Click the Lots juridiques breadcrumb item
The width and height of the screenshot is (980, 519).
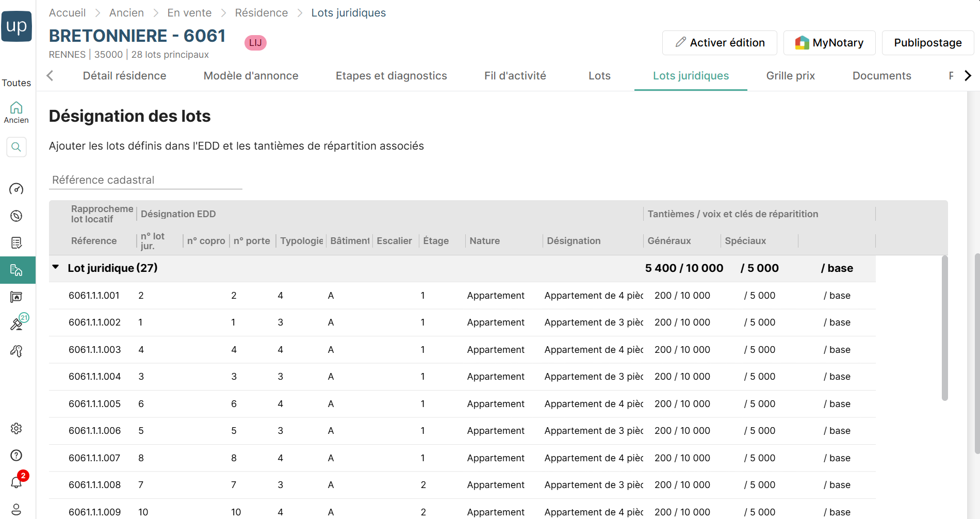(x=349, y=13)
